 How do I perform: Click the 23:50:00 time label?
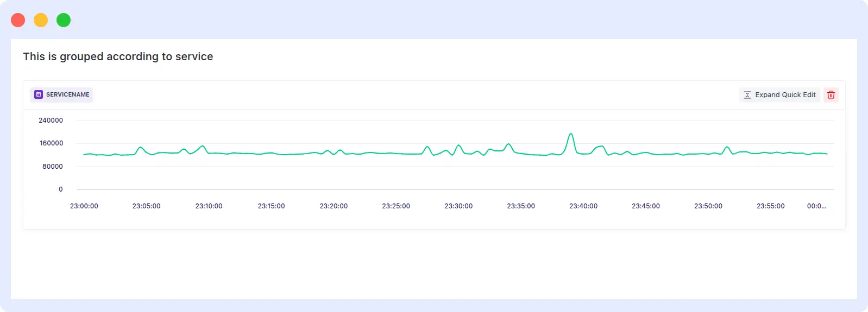708,206
